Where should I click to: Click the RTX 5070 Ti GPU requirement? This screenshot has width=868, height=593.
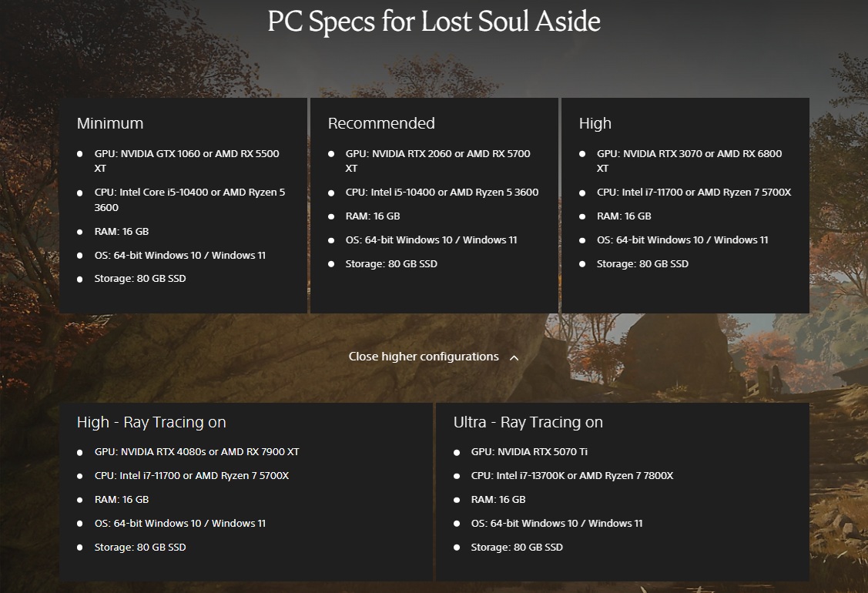529,452
